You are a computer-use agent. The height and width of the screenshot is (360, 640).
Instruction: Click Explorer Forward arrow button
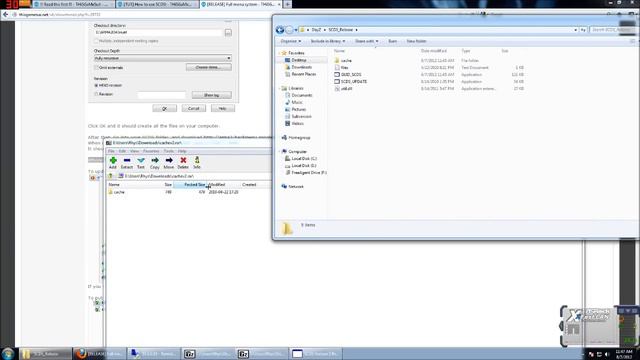(x=289, y=30)
